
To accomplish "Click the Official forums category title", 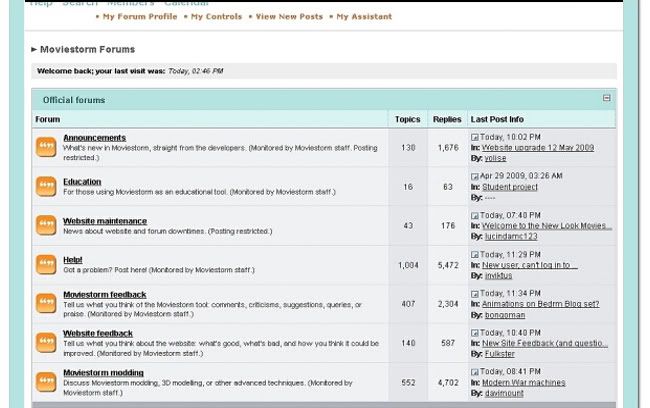I will 74,100.
